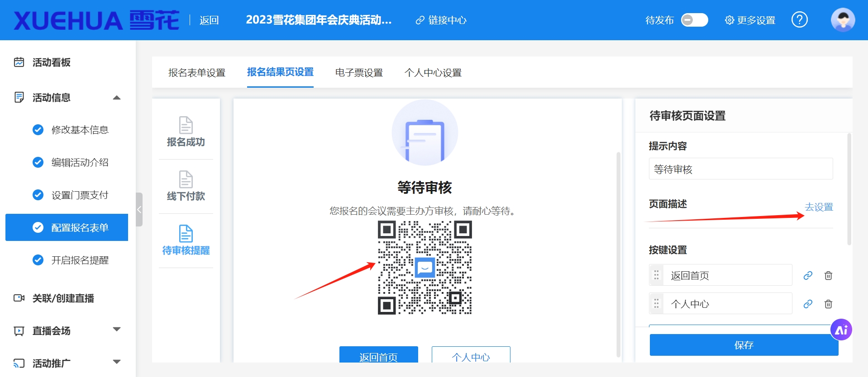868x377 pixels.
Task: Switch to 电子票设置 tab
Action: [359, 73]
